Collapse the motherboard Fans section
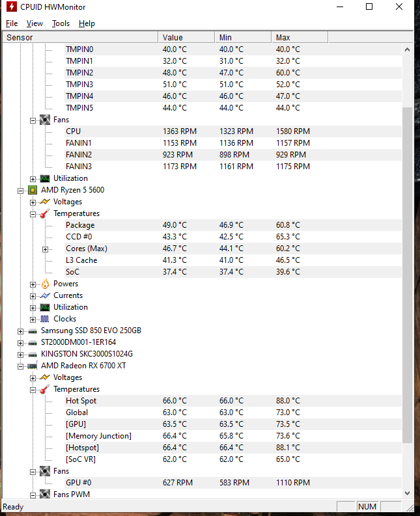Viewport: 420px width, 516px height. coord(33,120)
